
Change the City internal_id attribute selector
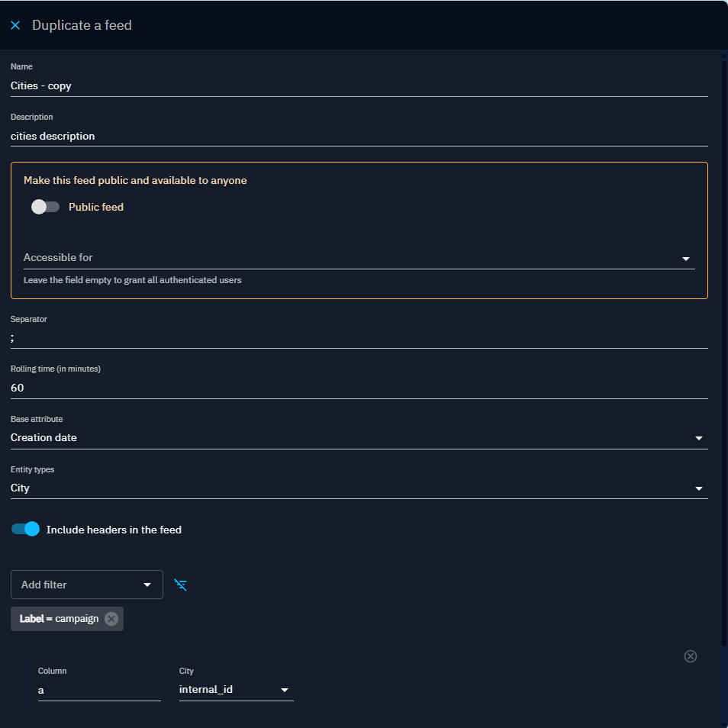click(236, 690)
